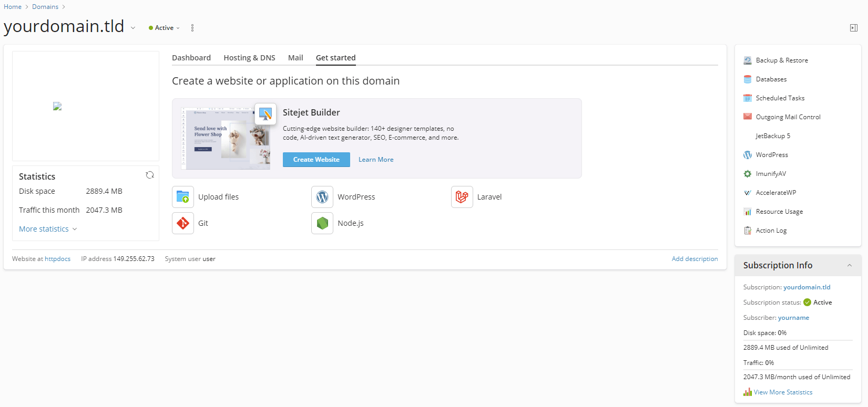Click the WordPress install tile icon
Image resolution: width=868 pixels, height=407 pixels.
point(322,197)
